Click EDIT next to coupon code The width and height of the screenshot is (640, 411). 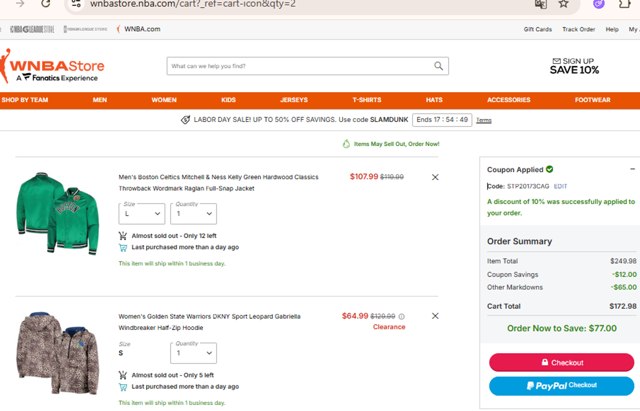(560, 186)
